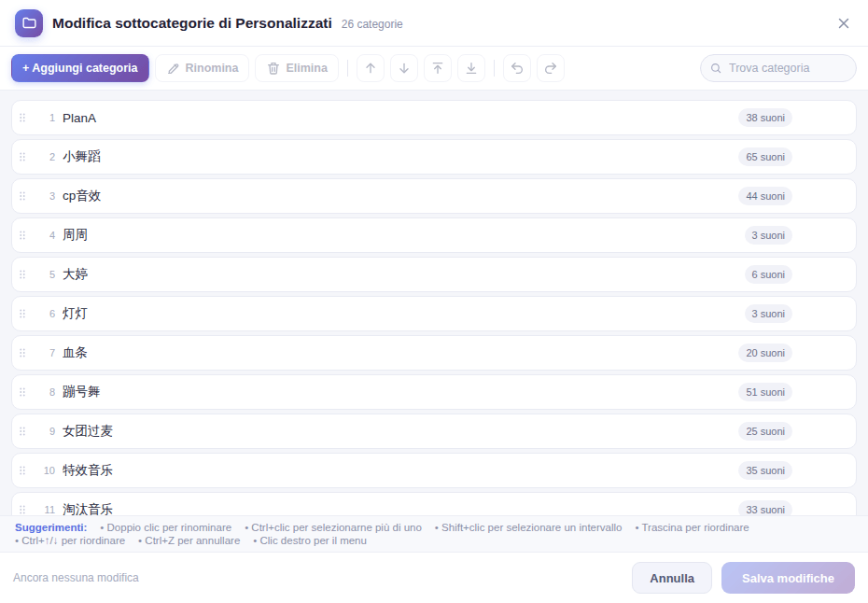Viewport: 868px width, 603px height.
Task: Move selection to top icon
Action: pyautogui.click(x=438, y=68)
